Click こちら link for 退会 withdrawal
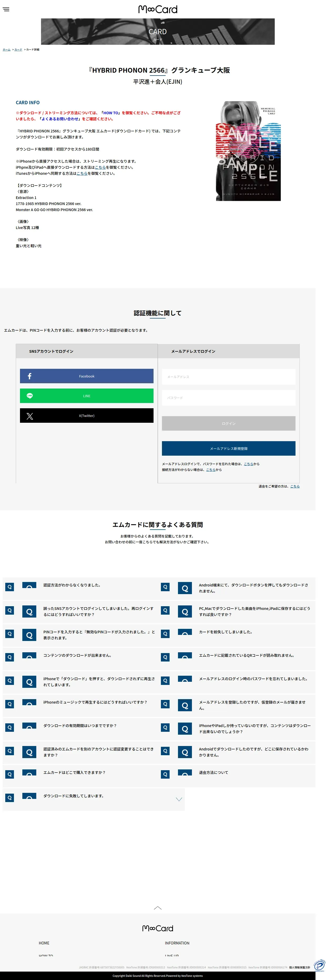Viewport: 326px width, 980px height. point(295,486)
